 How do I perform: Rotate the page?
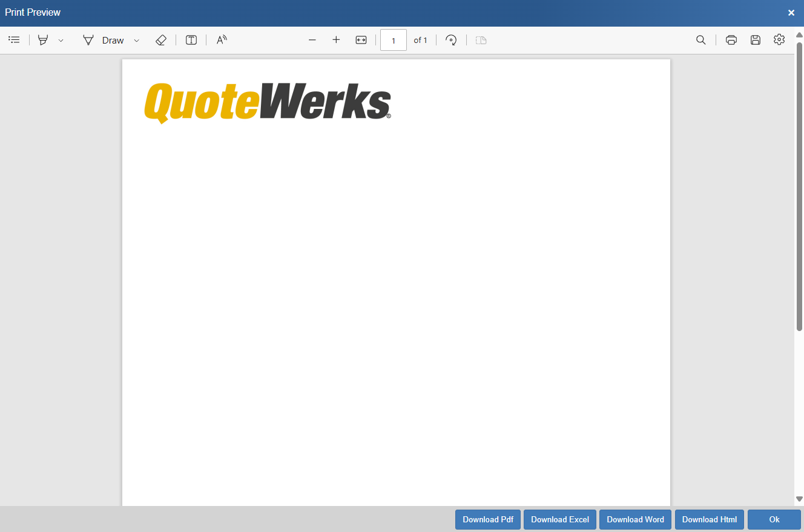451,40
